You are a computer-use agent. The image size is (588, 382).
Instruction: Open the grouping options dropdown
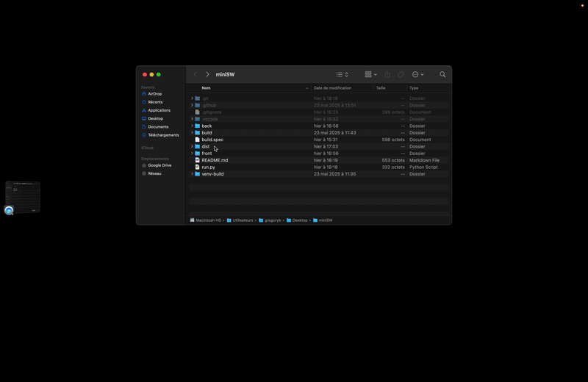coord(370,74)
